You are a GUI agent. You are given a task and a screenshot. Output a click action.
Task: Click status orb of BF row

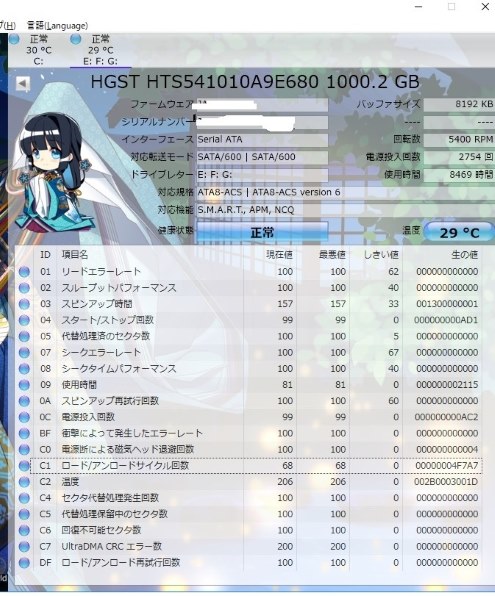pos(24,433)
